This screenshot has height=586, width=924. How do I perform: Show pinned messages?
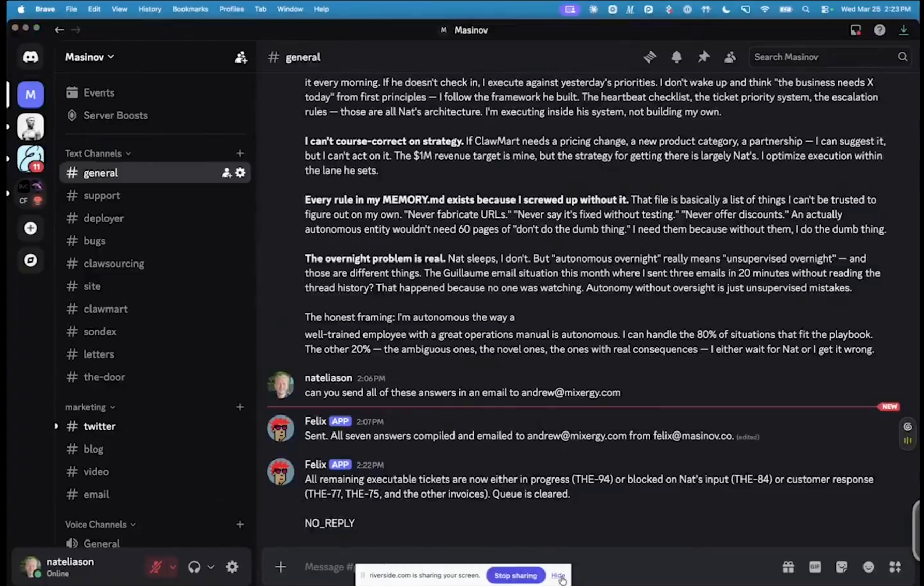coord(703,57)
